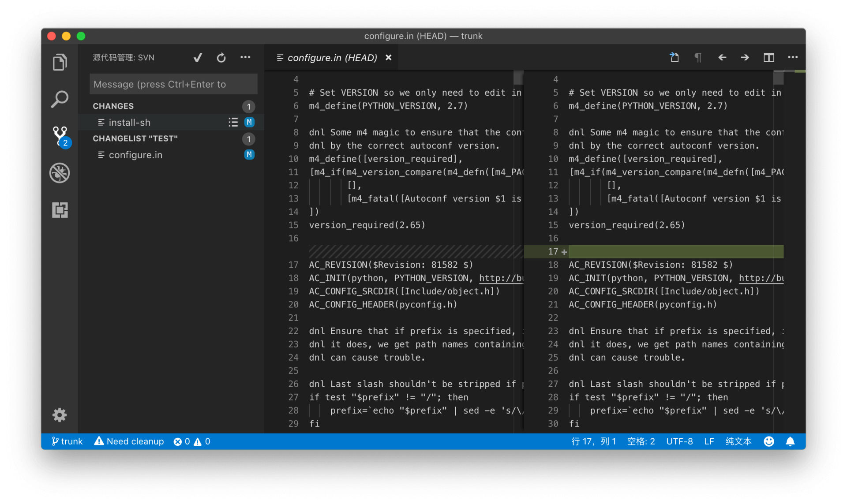Click M status badge for configure.in
The height and width of the screenshot is (504, 847).
point(249,154)
